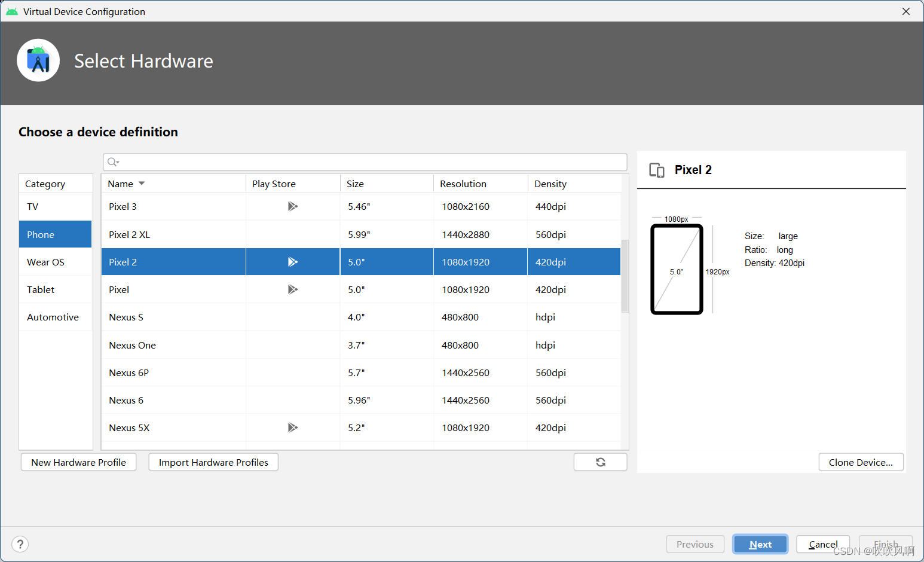The width and height of the screenshot is (924, 562).
Task: Click the Resolution column header
Action: pos(481,184)
